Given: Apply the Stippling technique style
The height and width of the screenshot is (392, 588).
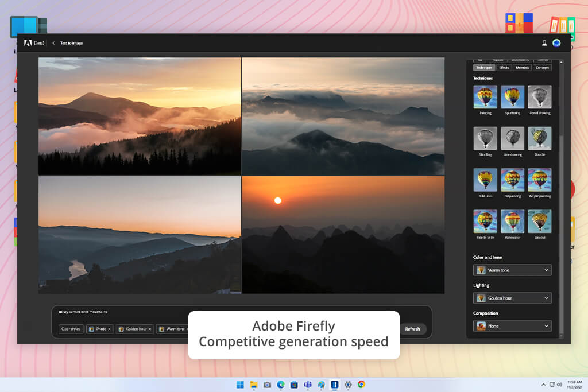Looking at the screenshot, I should click(x=485, y=138).
